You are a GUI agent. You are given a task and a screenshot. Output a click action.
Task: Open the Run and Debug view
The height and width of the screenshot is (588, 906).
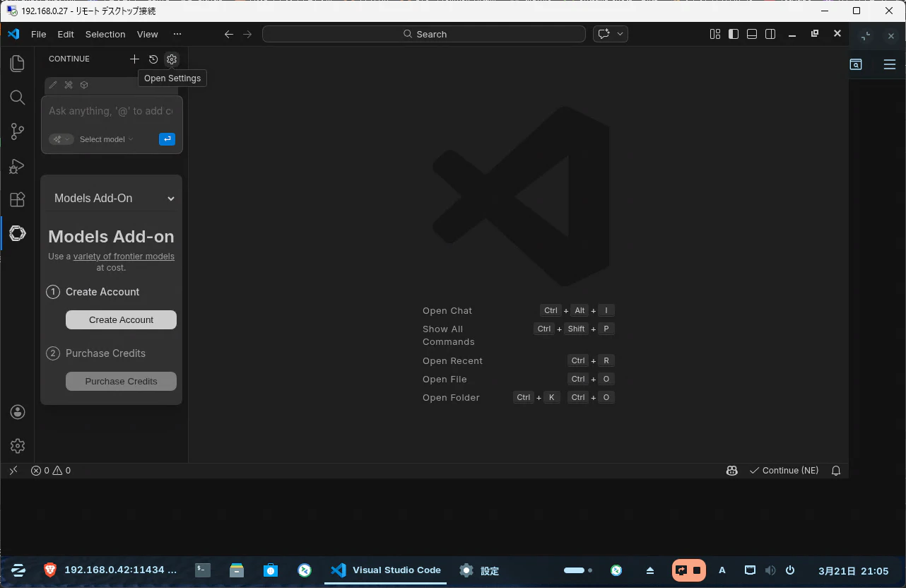[x=18, y=166]
